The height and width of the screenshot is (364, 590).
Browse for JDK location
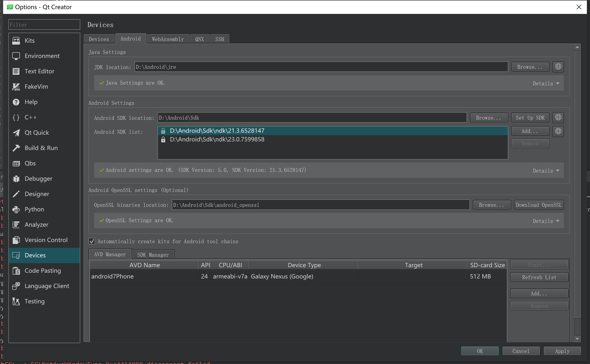click(530, 67)
